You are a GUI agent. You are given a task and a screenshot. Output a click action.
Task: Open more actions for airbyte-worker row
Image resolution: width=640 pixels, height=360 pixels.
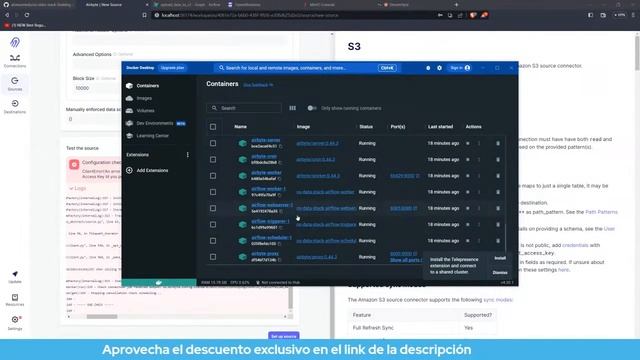[x=479, y=176]
